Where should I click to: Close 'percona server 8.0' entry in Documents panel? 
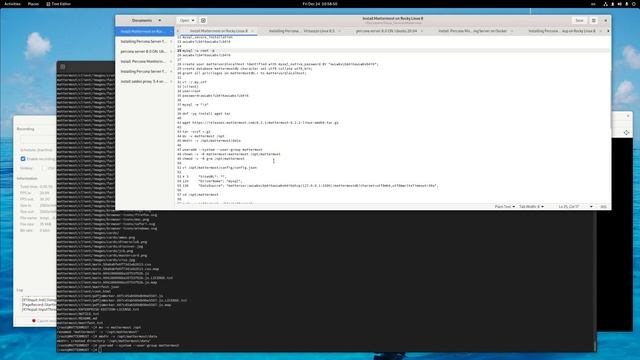click(x=171, y=51)
